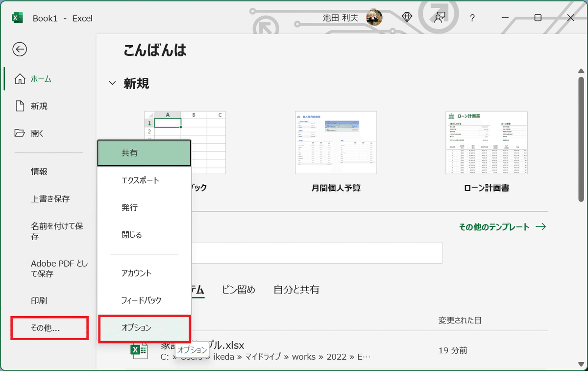Click the feedback person icon in title bar
The height and width of the screenshot is (371, 588).
click(x=439, y=18)
